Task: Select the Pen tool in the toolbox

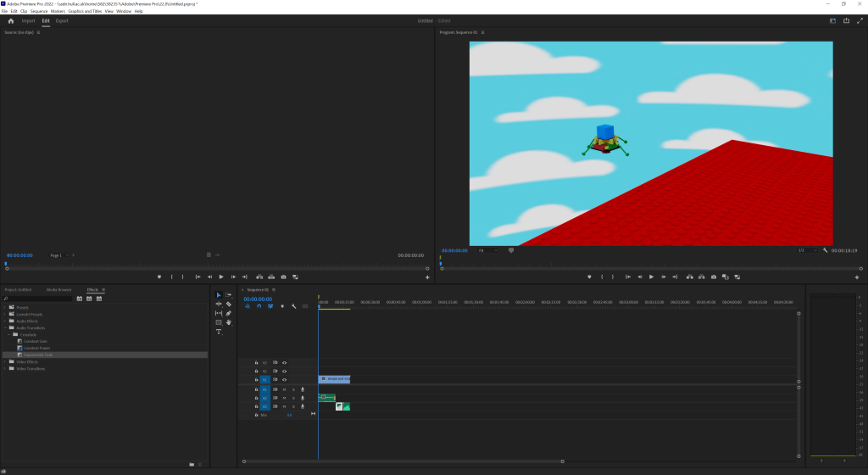Action: (229, 313)
